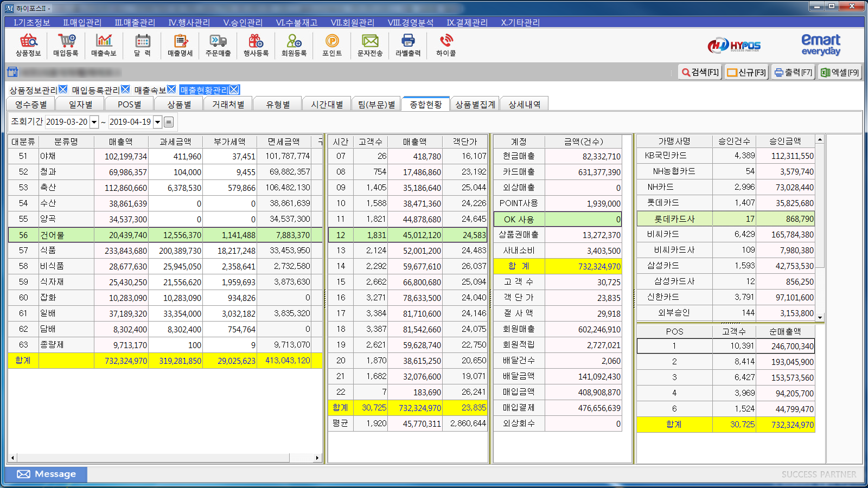Switch to the 팀(부문)별 tab
Screen dimensions: 868x488
click(376, 104)
